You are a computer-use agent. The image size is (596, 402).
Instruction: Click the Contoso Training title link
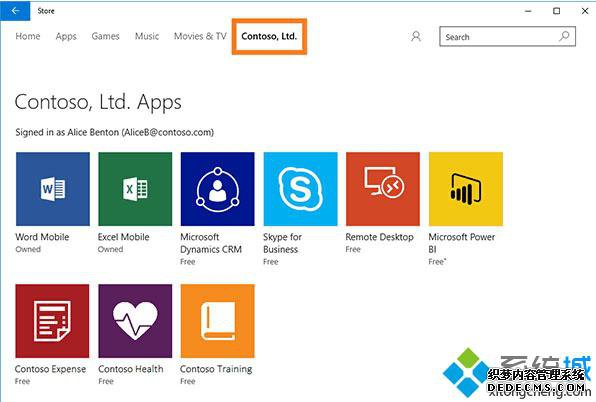tap(216, 369)
